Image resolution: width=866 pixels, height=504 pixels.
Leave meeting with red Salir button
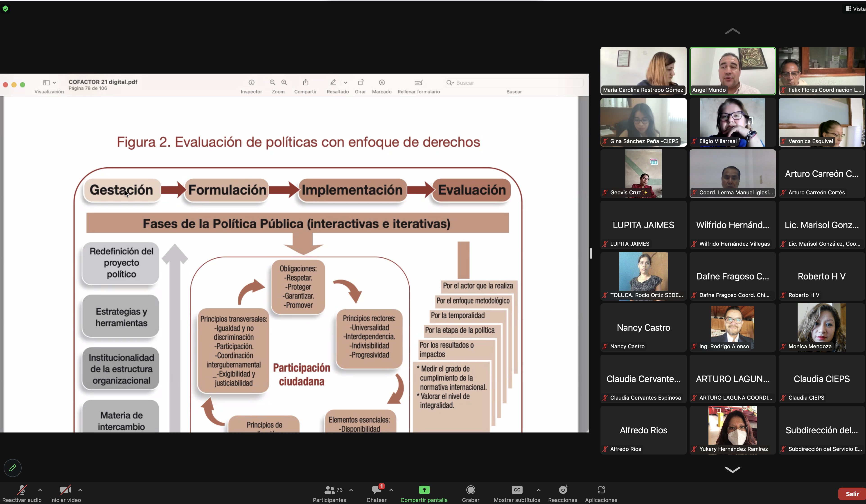[x=852, y=494]
